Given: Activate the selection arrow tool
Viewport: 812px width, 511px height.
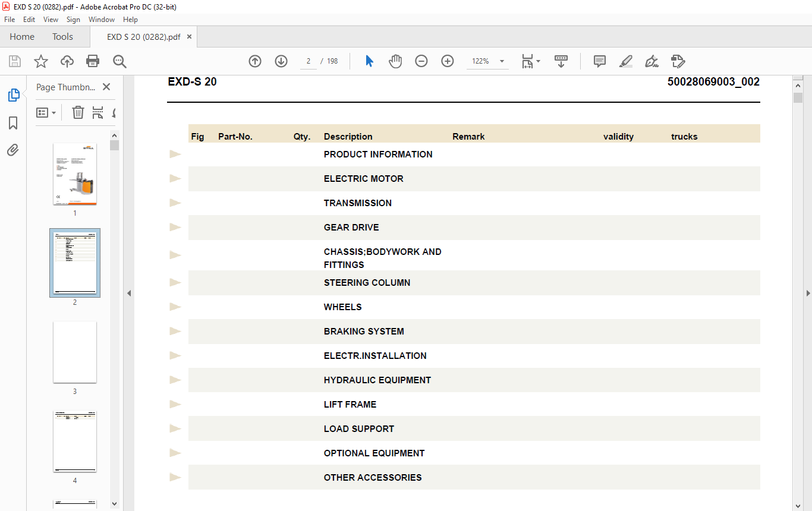Looking at the screenshot, I should click(x=369, y=61).
